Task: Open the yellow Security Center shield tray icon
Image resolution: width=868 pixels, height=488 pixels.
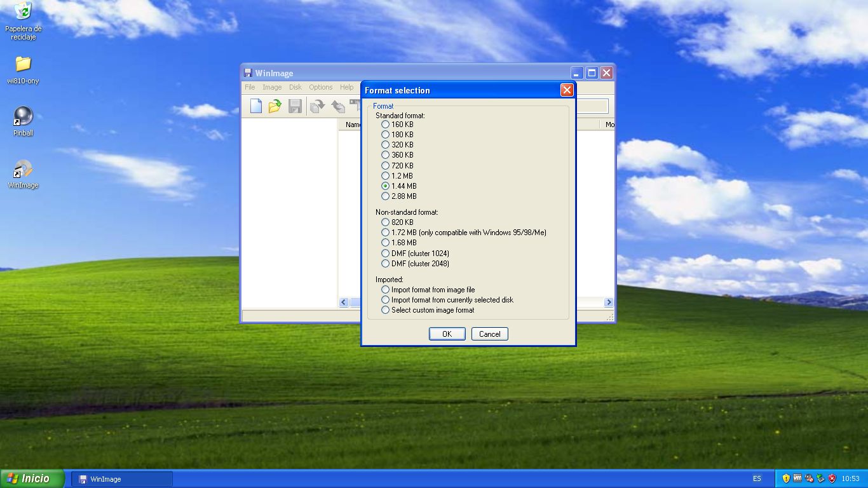Action: pos(786,478)
